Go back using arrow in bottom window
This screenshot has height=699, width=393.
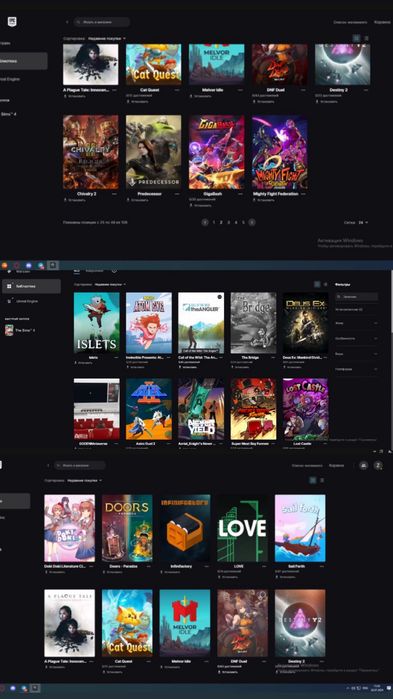tap(48, 465)
